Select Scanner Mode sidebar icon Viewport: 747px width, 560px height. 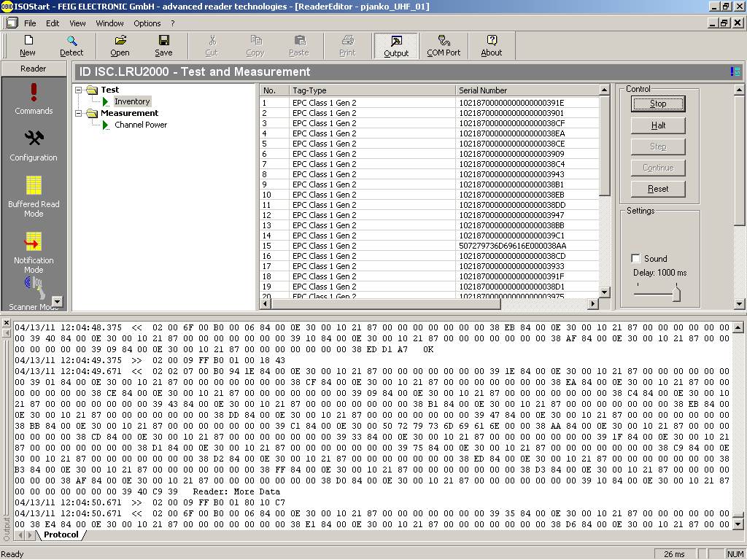(x=36, y=287)
